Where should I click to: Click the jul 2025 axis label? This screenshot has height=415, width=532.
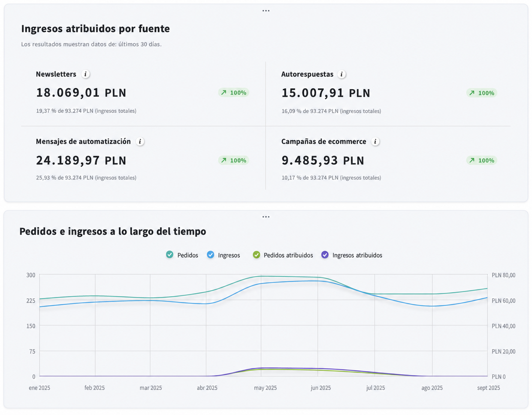point(375,388)
